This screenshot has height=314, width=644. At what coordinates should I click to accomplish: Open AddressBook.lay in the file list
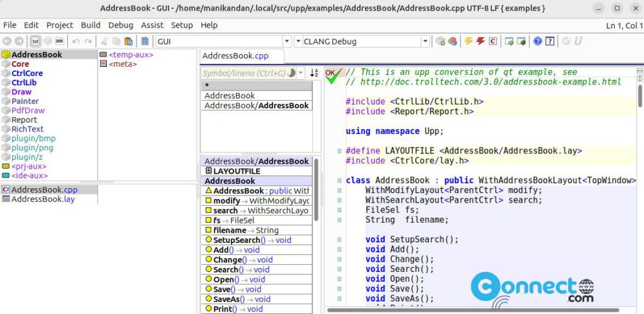48,199
